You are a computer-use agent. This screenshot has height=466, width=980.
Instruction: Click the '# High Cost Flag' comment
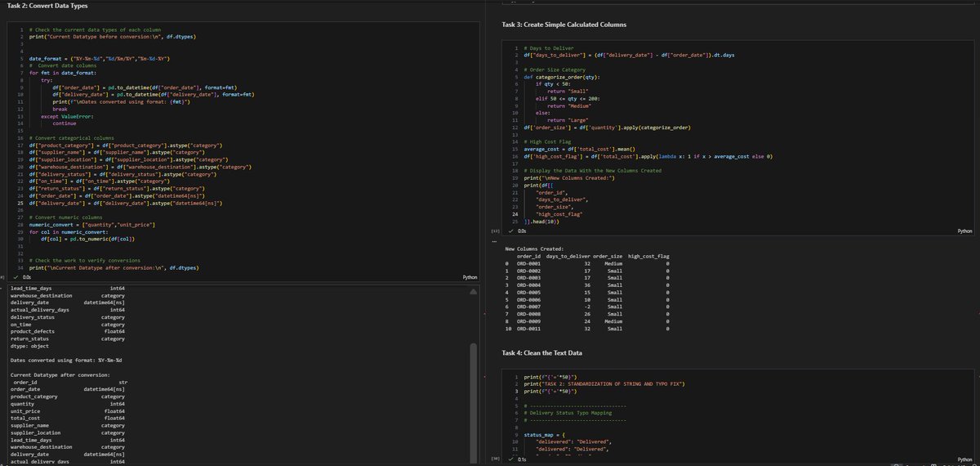548,142
